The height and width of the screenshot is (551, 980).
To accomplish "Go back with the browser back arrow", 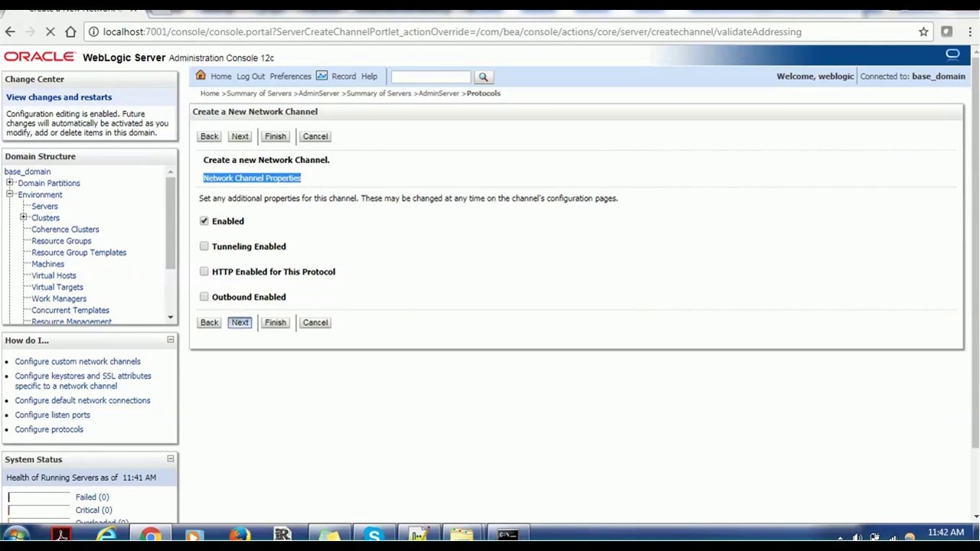I will [x=10, y=31].
